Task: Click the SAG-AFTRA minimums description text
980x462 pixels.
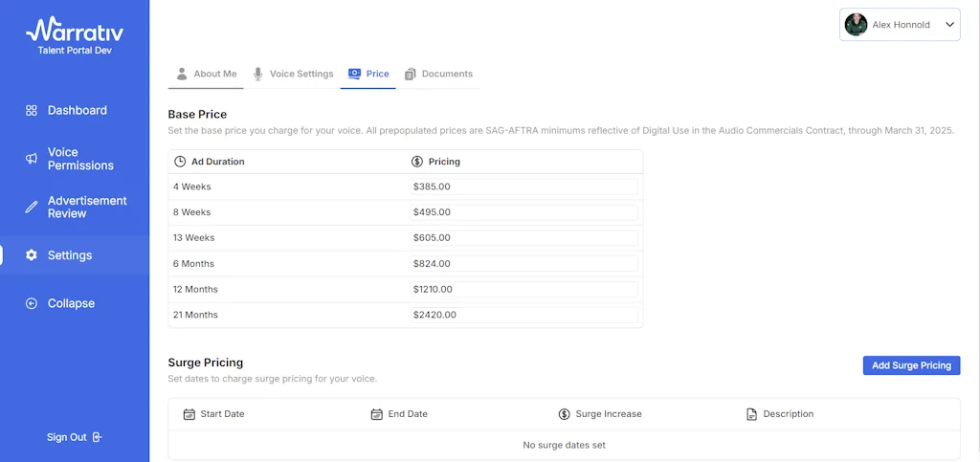Action: click(x=561, y=132)
